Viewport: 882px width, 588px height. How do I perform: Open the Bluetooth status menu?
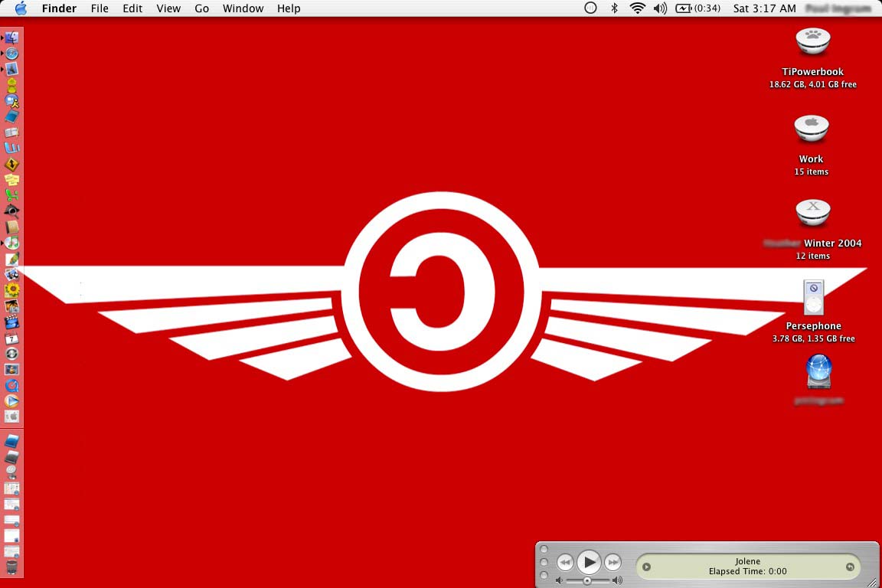tap(614, 8)
